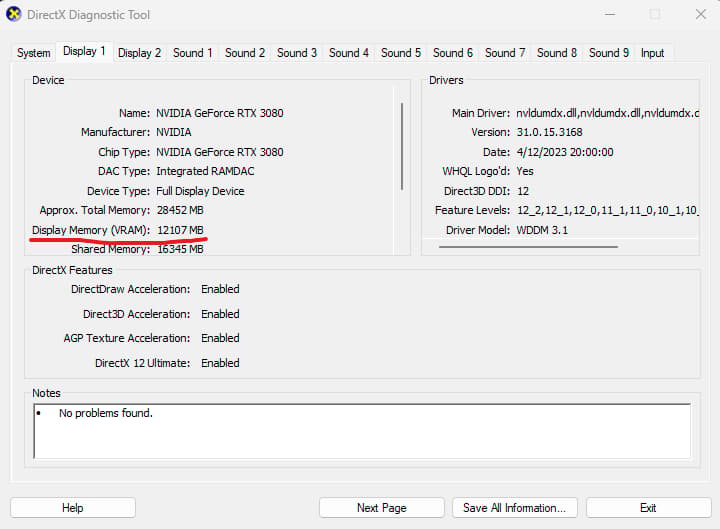Click the Exit button
The width and height of the screenshot is (720, 529).
648,508
